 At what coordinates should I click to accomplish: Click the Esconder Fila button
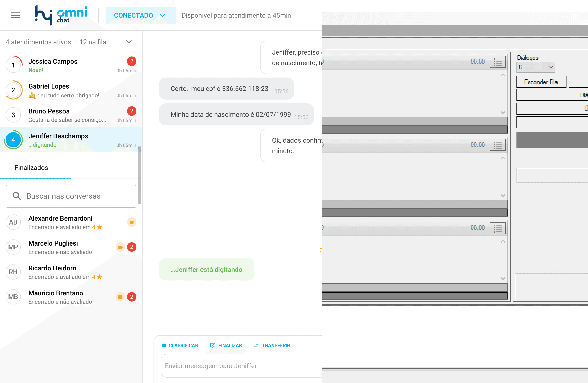pyautogui.click(x=541, y=82)
